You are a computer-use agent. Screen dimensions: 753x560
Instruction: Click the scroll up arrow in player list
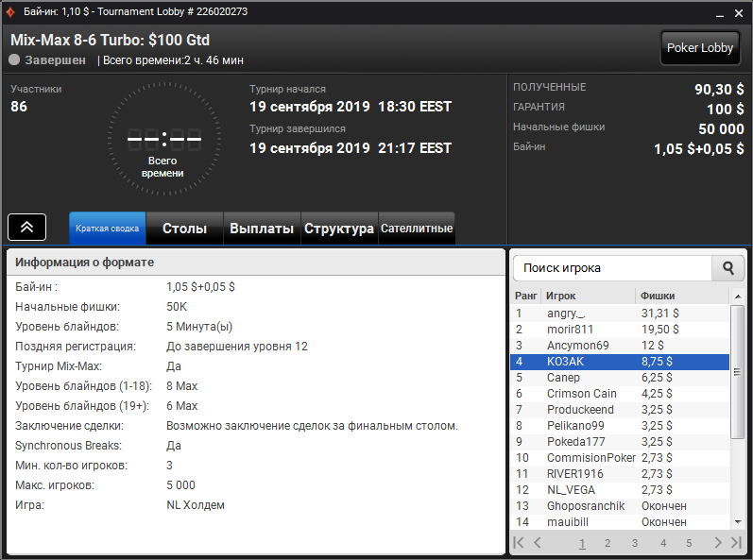tap(737, 297)
